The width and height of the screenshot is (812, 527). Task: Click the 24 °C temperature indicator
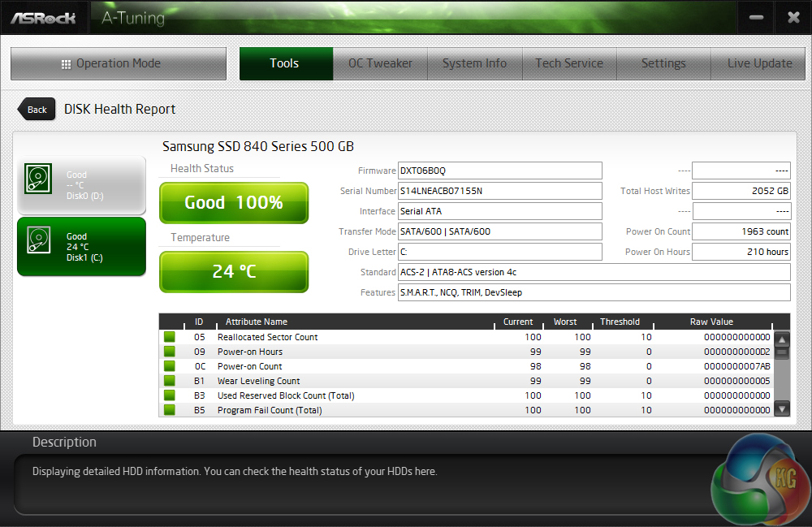coord(234,272)
